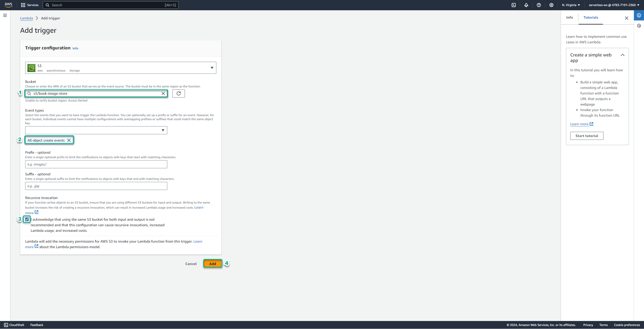Click the Prefix optional input field
This screenshot has height=329, width=644.
(x=96, y=164)
